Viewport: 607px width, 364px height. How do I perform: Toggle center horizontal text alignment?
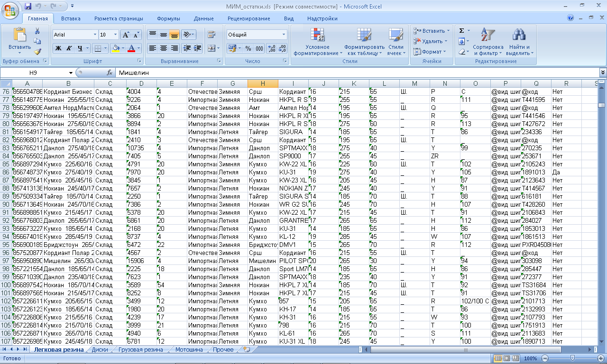click(163, 48)
